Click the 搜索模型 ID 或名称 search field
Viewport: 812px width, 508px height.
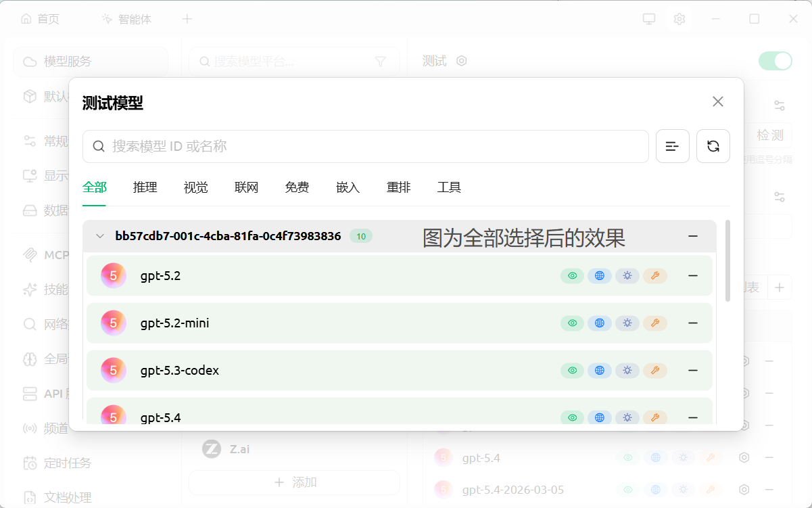[366, 146]
